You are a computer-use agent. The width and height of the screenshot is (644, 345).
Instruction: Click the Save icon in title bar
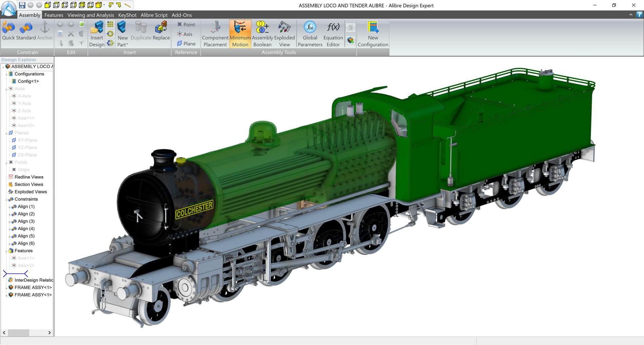tap(22, 5)
